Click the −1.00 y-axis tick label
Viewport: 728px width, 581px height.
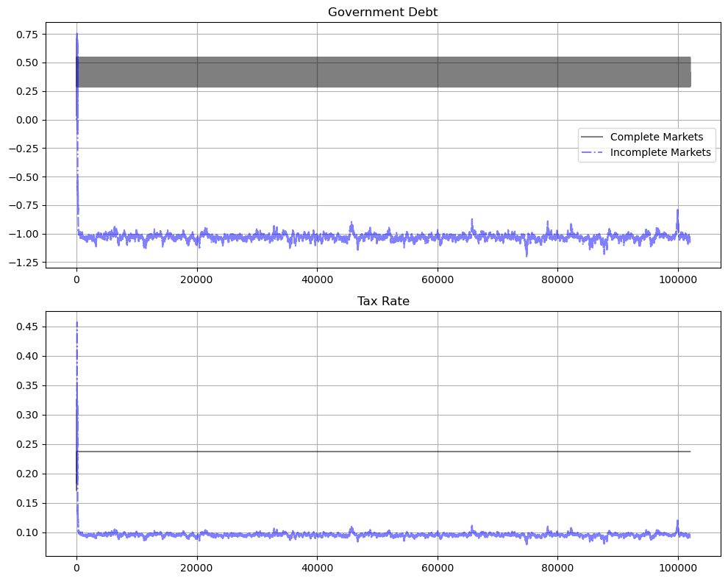24,234
